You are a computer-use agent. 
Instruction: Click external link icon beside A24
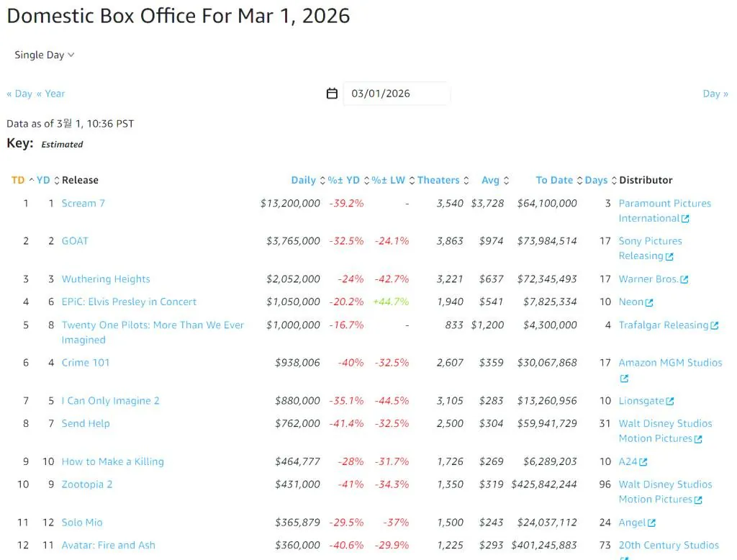[643, 462]
